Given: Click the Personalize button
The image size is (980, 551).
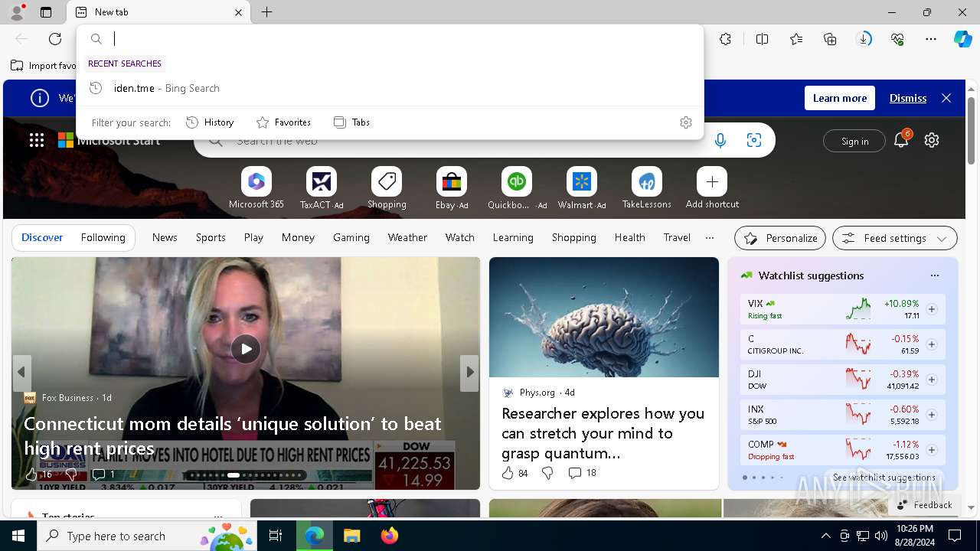Looking at the screenshot, I should (x=780, y=238).
